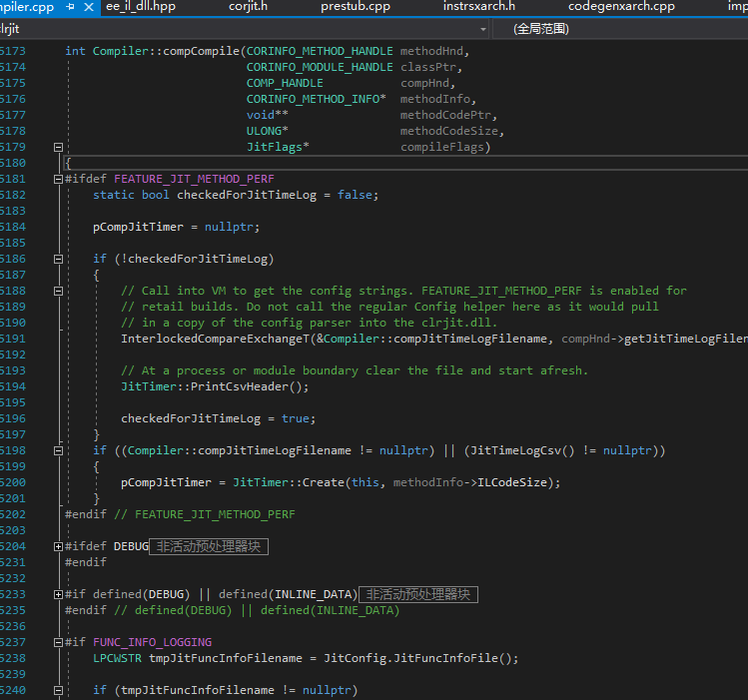
Task: Click the comment 'At a process or module boundary'
Action: tap(355, 370)
